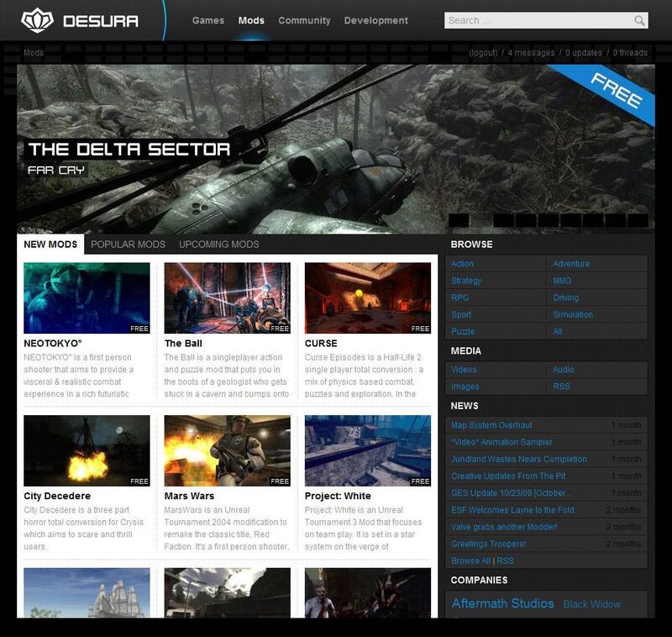
Task: Select the last banner slide indicator
Action: [x=638, y=220]
